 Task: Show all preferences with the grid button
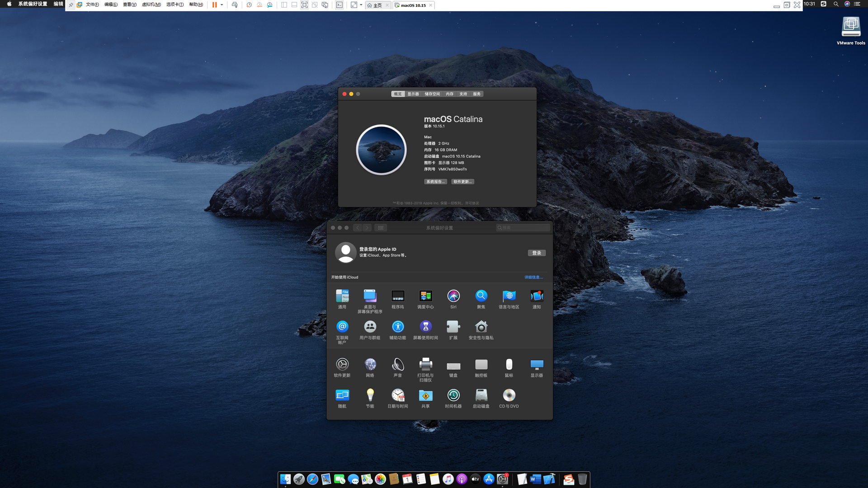tap(381, 228)
